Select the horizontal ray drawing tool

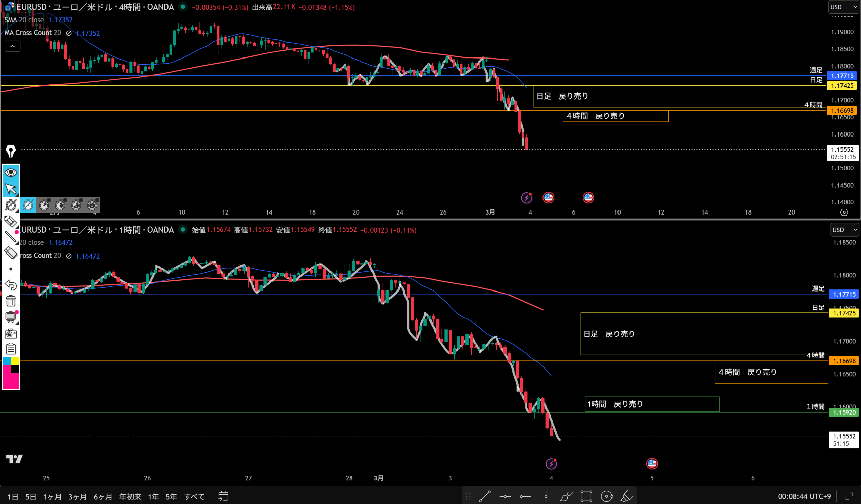pyautogui.click(x=525, y=496)
